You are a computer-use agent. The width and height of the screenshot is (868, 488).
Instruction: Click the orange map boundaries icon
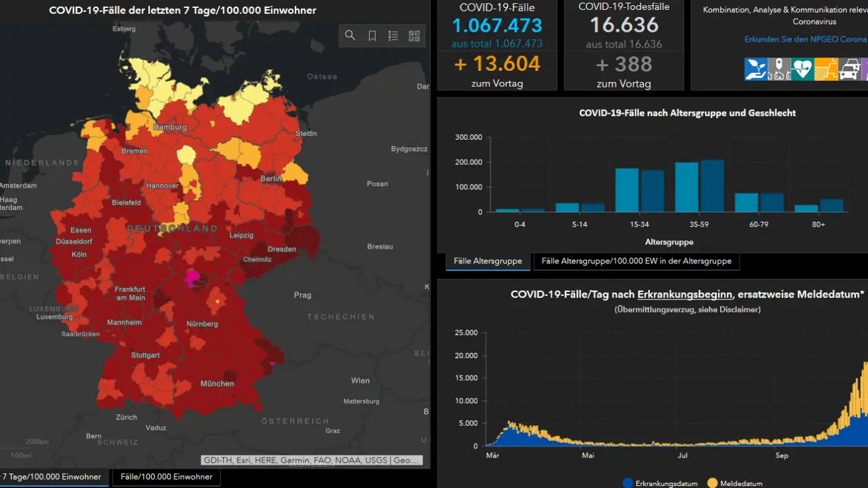point(826,69)
